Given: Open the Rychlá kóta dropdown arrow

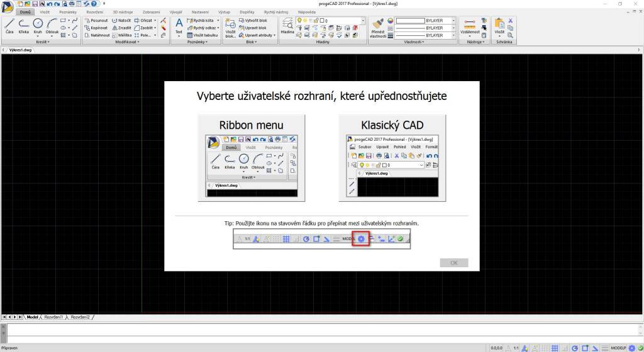Looking at the screenshot, I should (x=218, y=21).
